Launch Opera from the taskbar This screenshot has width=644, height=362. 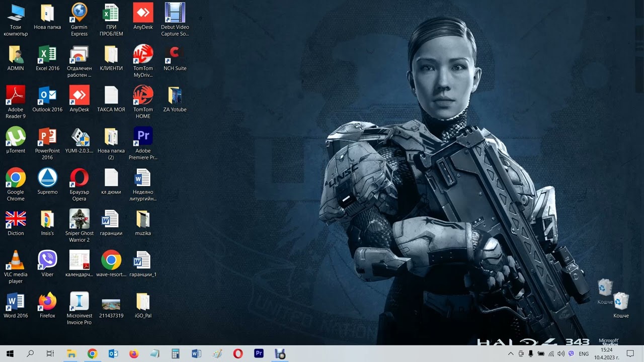[238, 353]
